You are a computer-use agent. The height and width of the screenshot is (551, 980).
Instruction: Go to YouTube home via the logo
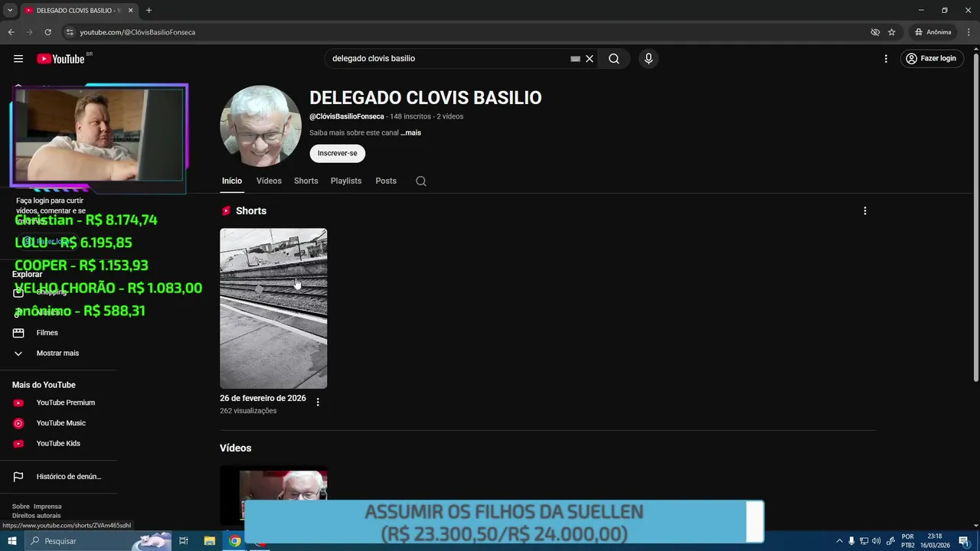pos(60,59)
